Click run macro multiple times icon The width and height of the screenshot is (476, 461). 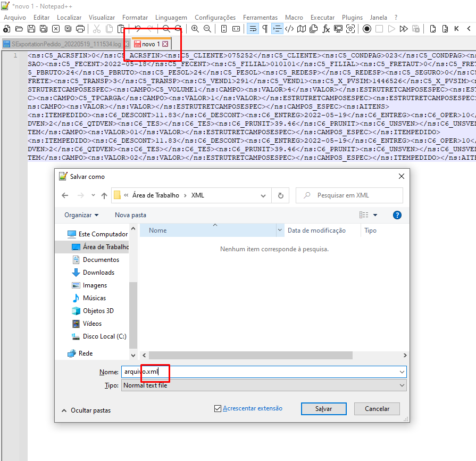pyautogui.click(x=404, y=29)
